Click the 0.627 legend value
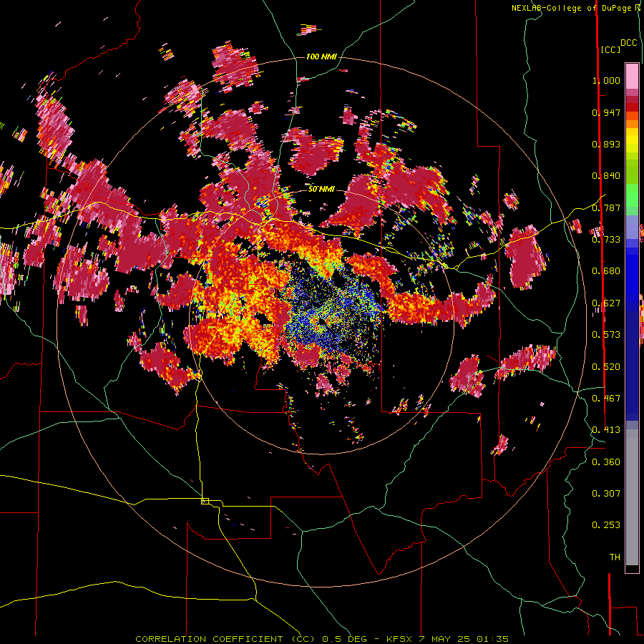 tap(606, 303)
